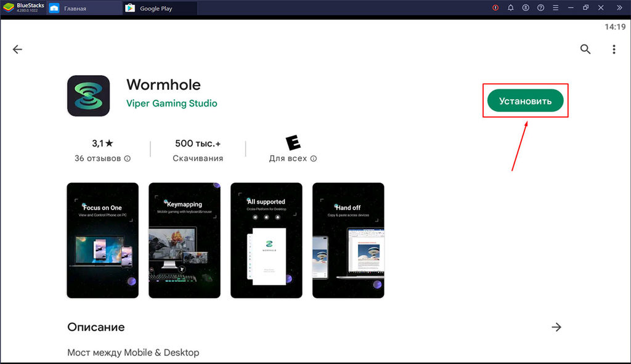
Task: Open the Описание heading
Action: (x=96, y=327)
